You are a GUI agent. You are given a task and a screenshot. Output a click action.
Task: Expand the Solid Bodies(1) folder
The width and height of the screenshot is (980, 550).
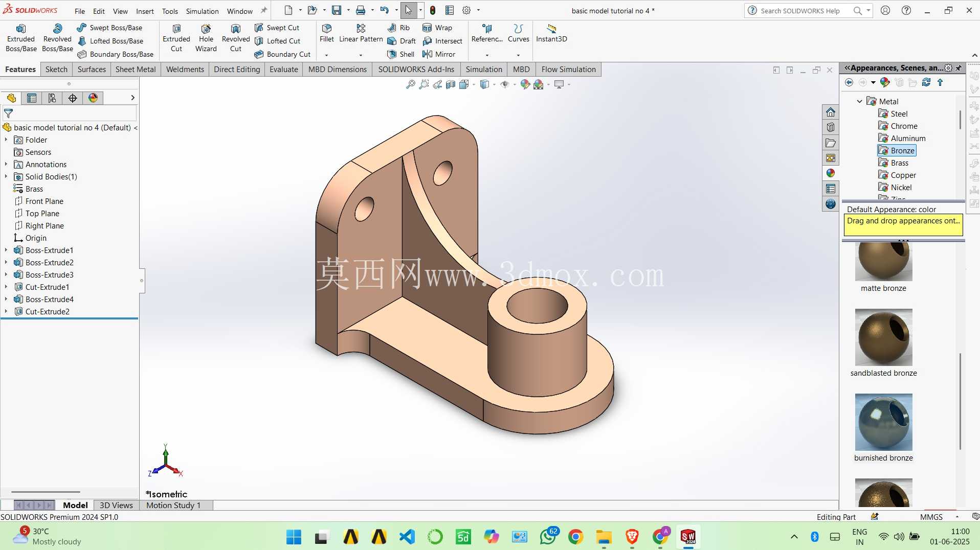pyautogui.click(x=6, y=177)
